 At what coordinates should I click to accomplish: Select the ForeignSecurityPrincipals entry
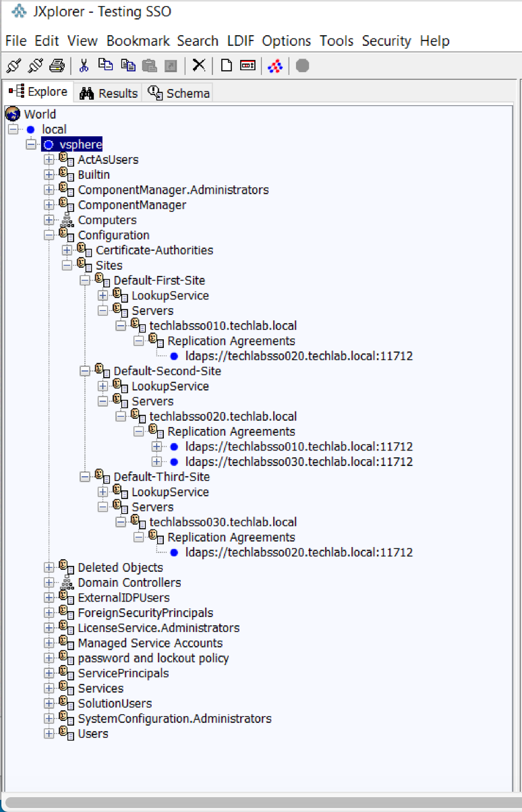[x=146, y=612]
